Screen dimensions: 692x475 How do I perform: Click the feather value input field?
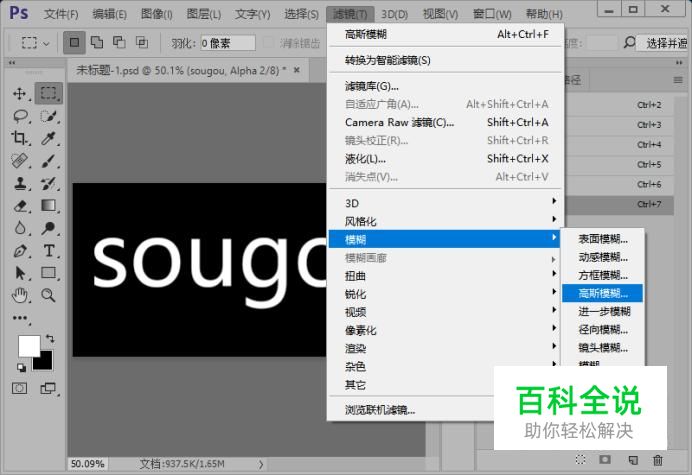click(x=228, y=43)
